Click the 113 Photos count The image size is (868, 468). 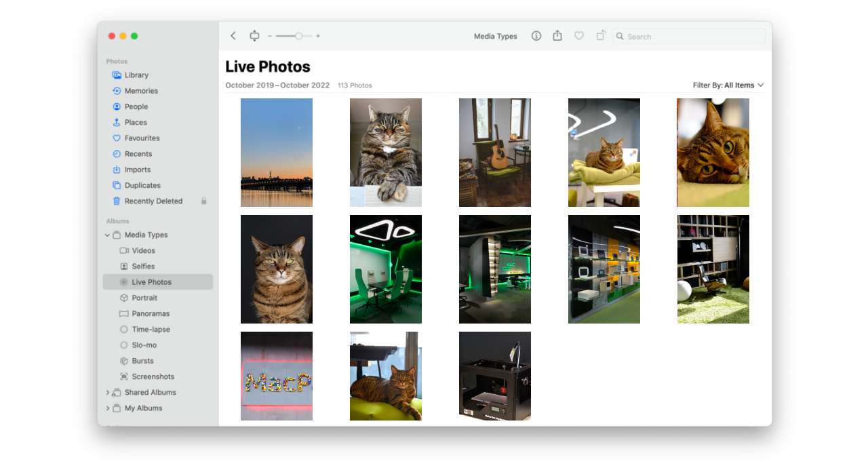pyautogui.click(x=355, y=85)
